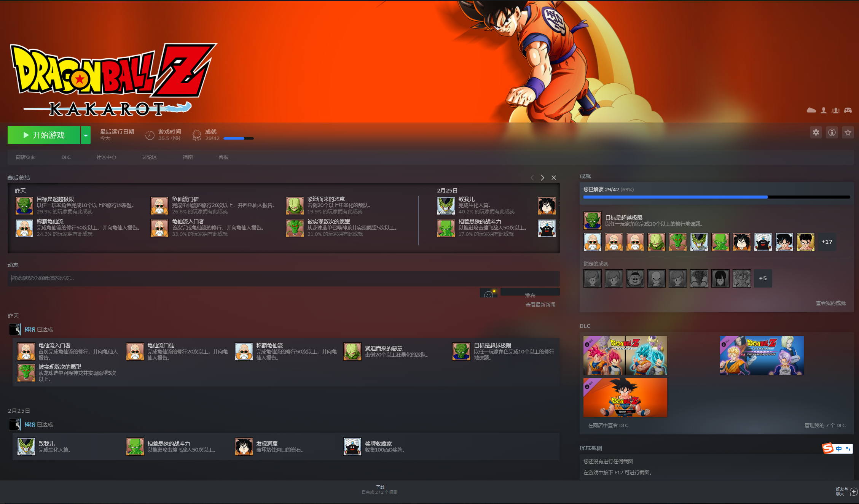This screenshot has width=859, height=504.
Task: Open the 客服 tab
Action: click(223, 157)
